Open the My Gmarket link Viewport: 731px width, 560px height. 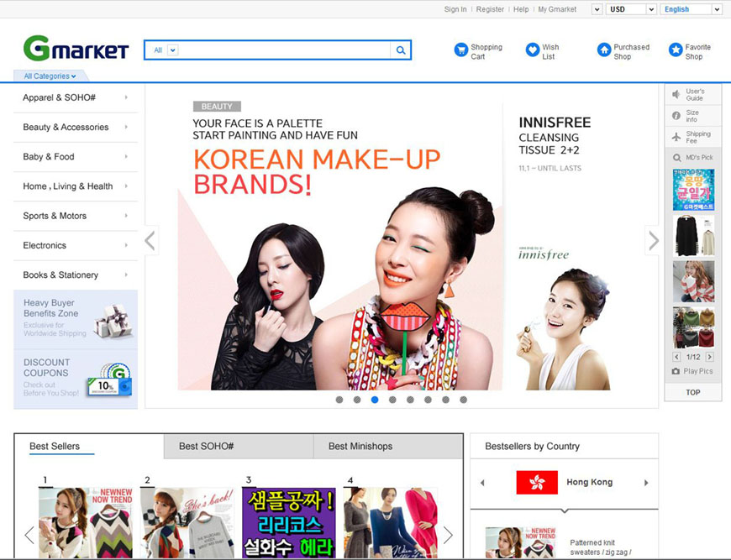pos(557,9)
